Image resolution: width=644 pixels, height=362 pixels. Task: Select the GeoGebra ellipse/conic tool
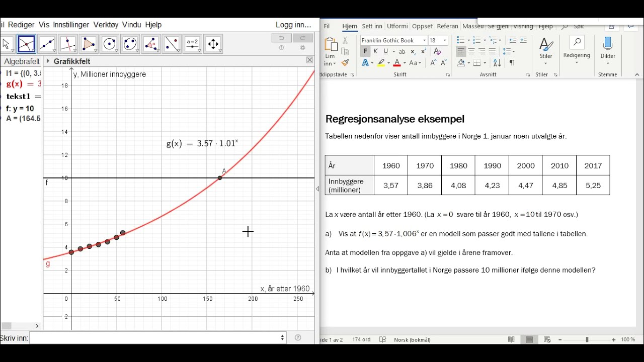(130, 44)
